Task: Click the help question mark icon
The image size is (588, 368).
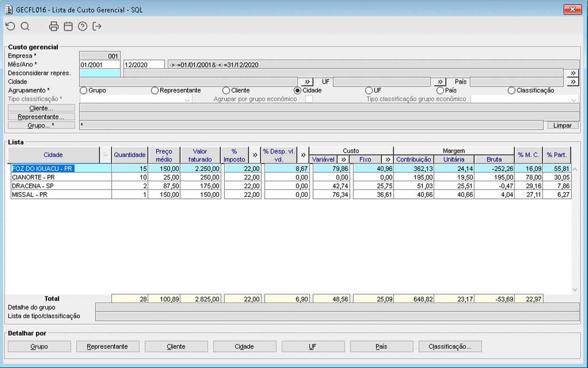Action: click(83, 26)
